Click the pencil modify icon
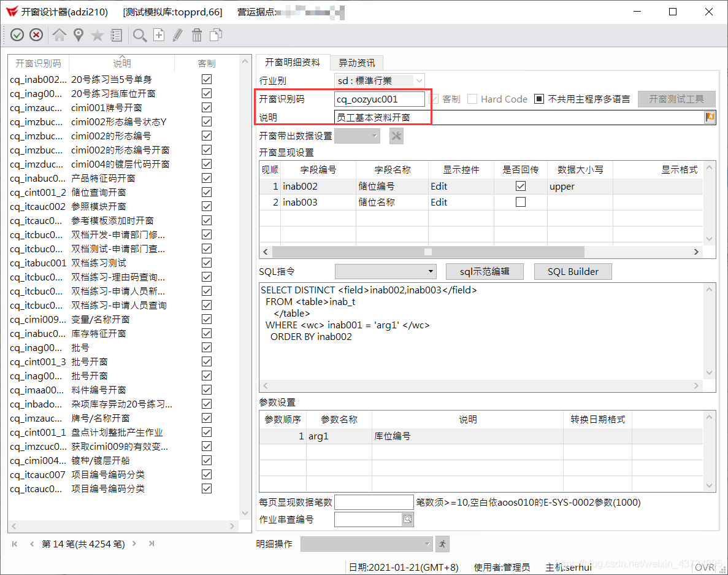 coord(178,35)
